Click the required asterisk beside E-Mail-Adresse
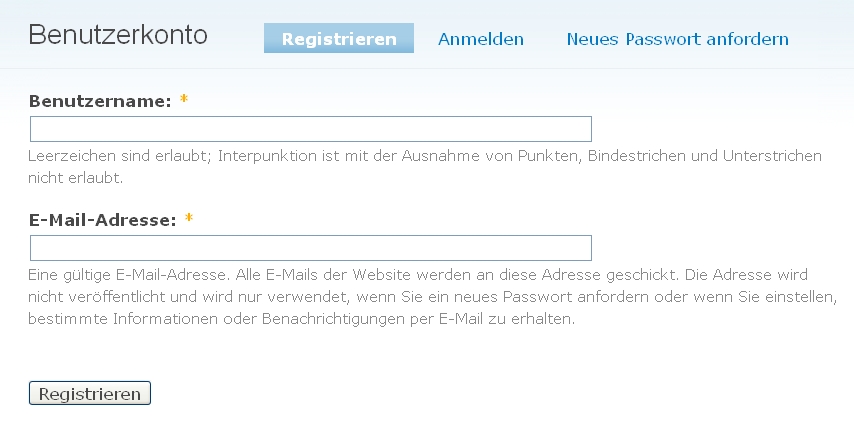Image resolution: width=854 pixels, height=428 pixels. coord(189,220)
